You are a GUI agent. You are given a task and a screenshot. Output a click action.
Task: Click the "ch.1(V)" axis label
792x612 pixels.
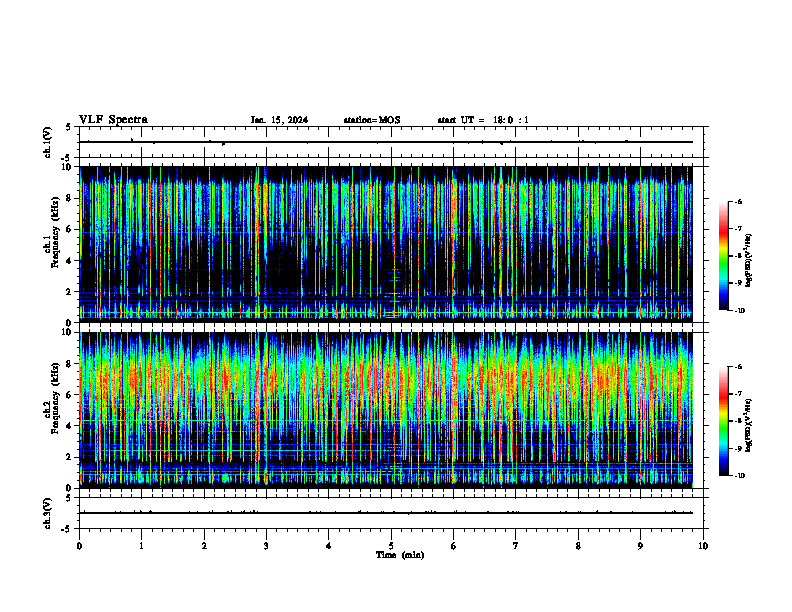[x=47, y=142]
